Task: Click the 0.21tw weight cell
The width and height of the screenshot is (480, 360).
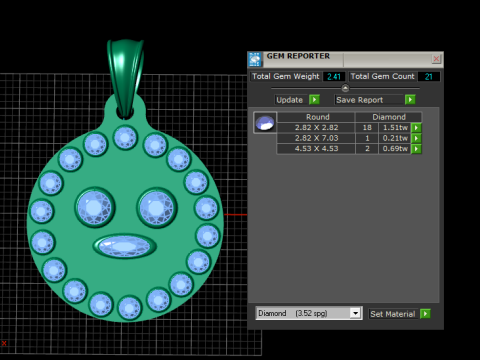Action: tap(395, 138)
